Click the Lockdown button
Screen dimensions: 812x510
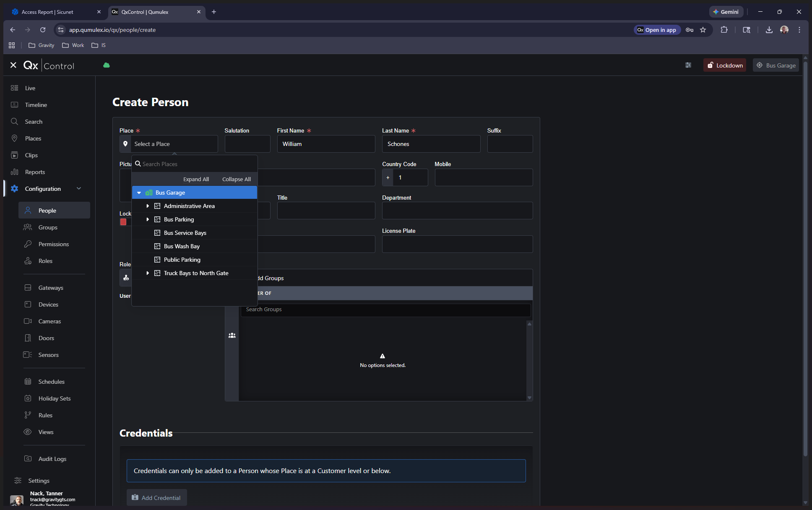pyautogui.click(x=725, y=65)
